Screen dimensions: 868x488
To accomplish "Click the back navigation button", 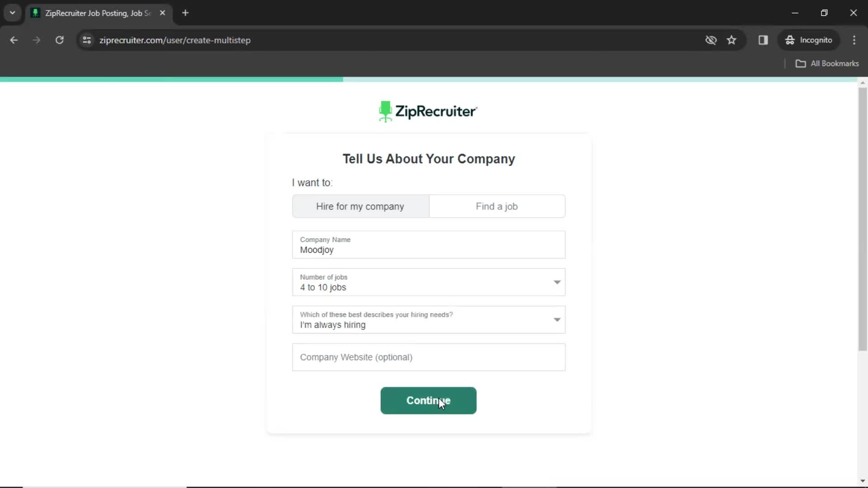I will tap(14, 40).
